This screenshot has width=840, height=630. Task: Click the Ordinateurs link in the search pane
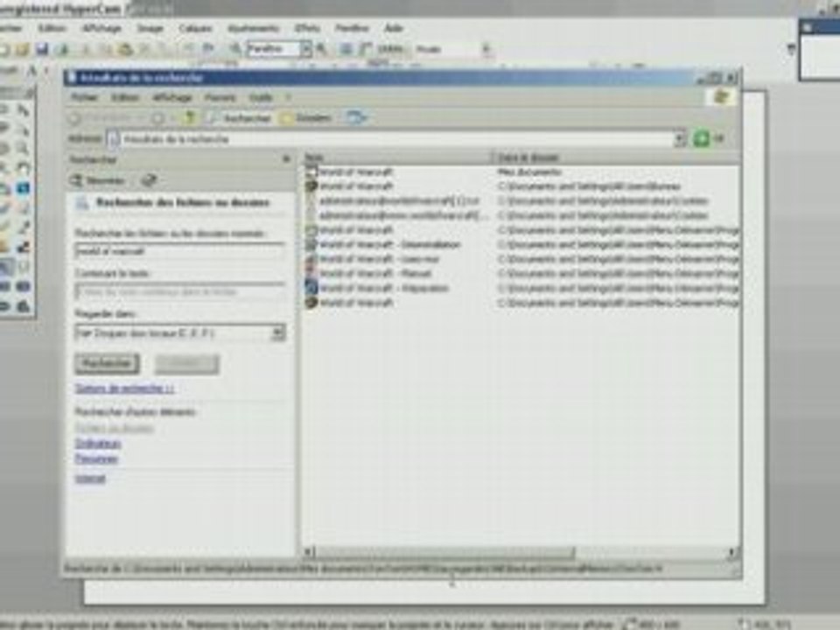tap(98, 444)
